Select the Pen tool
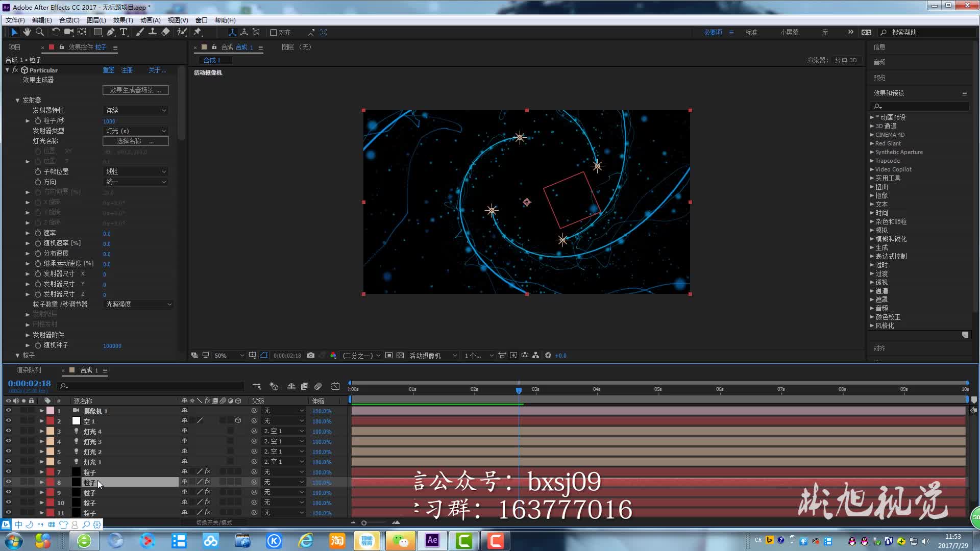This screenshot has height=551, width=980. pos(111,32)
